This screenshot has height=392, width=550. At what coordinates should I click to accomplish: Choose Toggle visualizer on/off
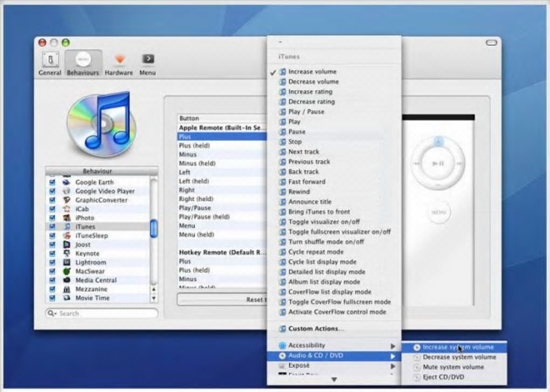[334, 222]
